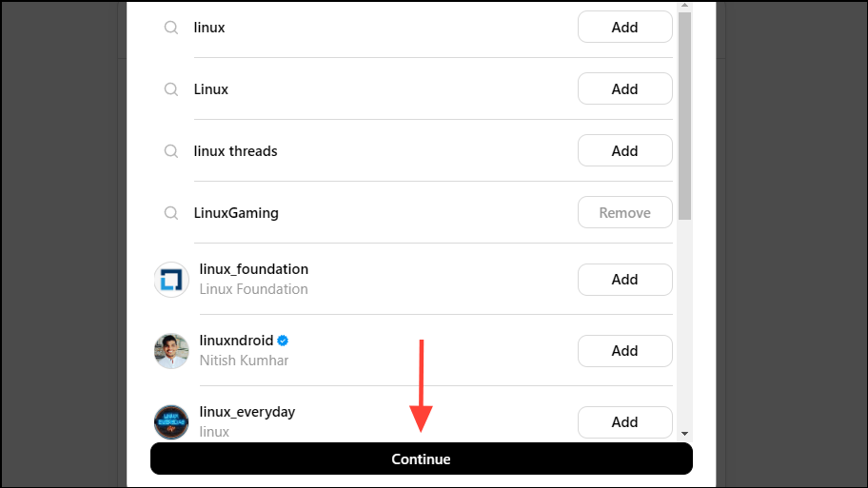Click the scrollbar up arrow

point(684,6)
